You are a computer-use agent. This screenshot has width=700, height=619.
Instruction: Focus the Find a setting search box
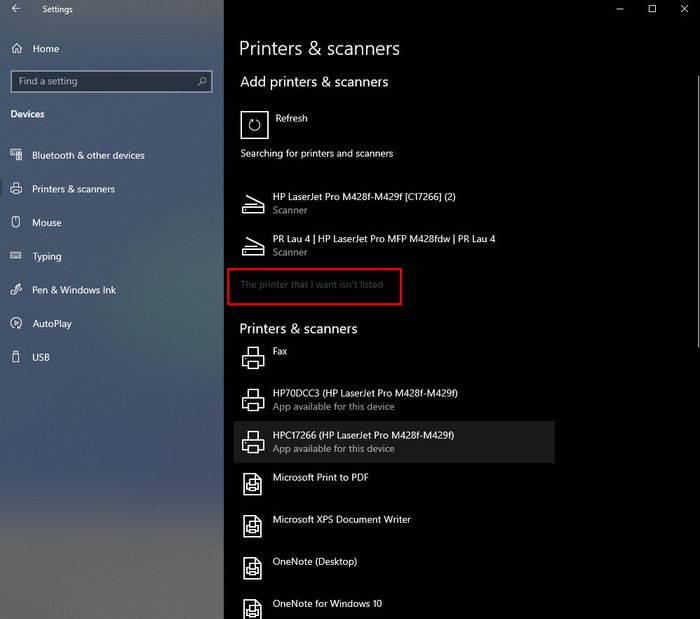pos(111,81)
